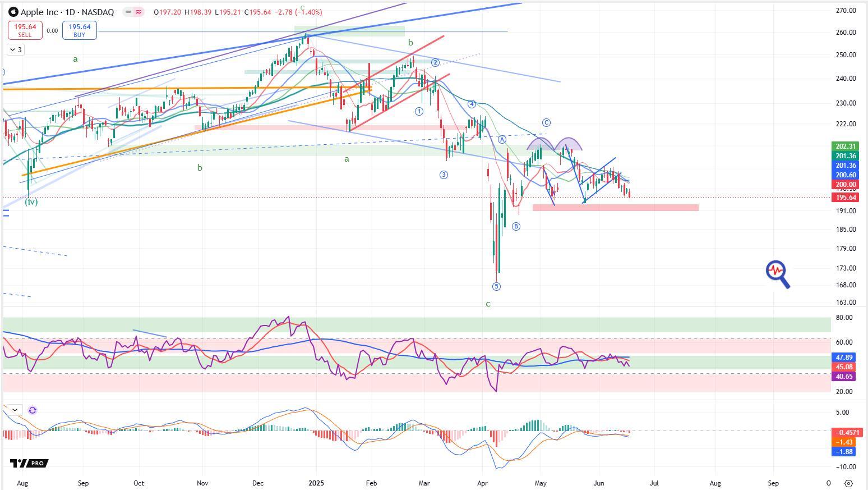Click the 195.64 BUY button
Image resolution: width=868 pixels, height=490 pixels.
click(80, 30)
